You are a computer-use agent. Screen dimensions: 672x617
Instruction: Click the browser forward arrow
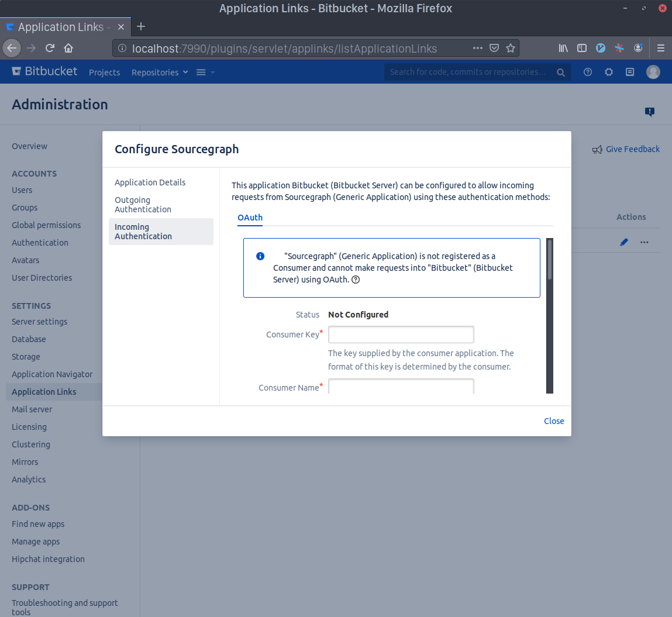point(31,48)
